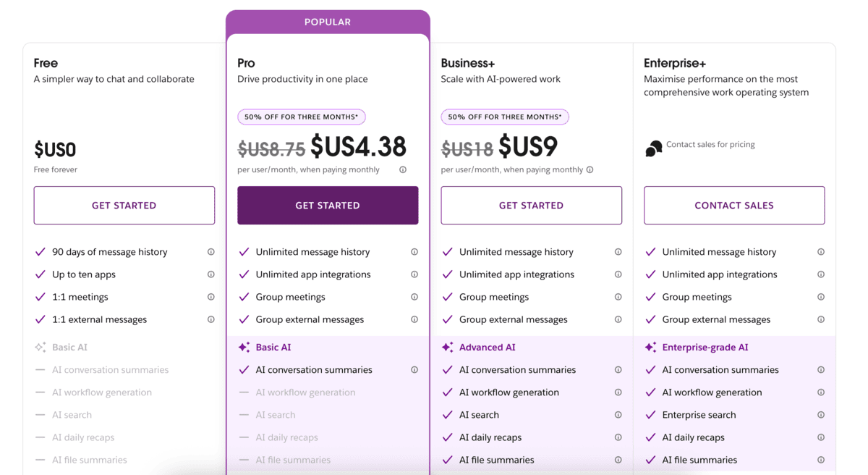
Task: Click the 50% OFF badge on Business+
Action: pyautogui.click(x=504, y=117)
